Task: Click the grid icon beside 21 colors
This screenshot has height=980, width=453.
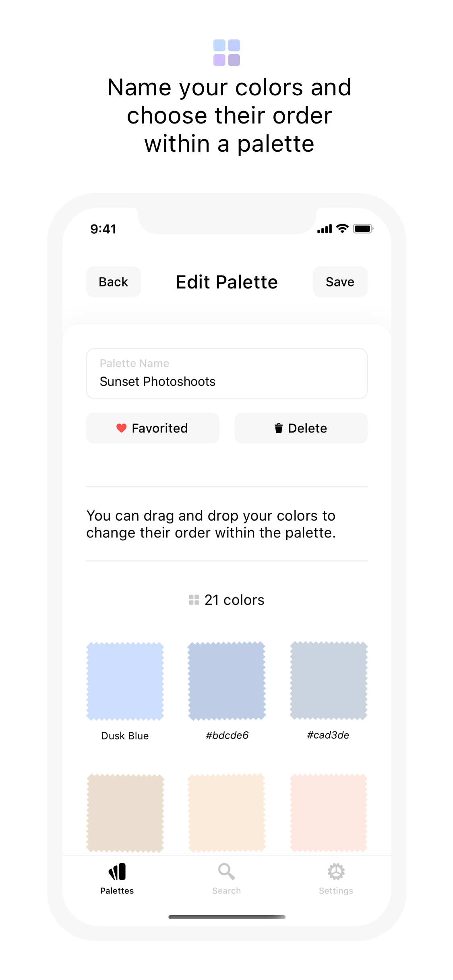Action: [194, 600]
